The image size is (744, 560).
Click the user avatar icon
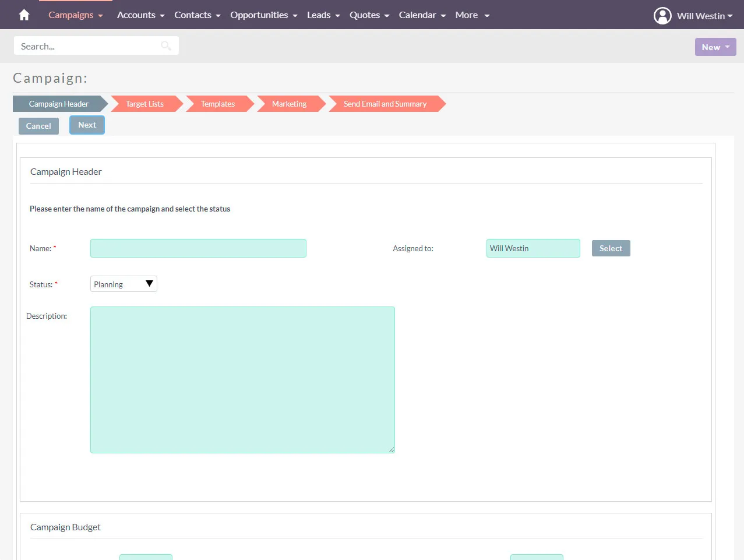pyautogui.click(x=662, y=16)
